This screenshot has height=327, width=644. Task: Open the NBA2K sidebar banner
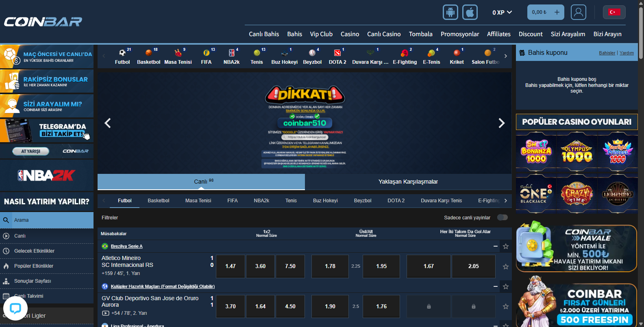47,175
